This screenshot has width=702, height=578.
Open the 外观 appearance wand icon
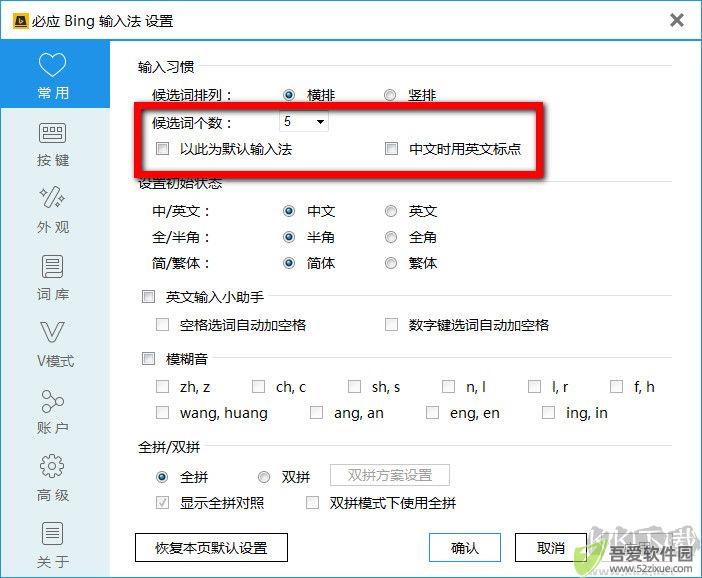point(52,197)
